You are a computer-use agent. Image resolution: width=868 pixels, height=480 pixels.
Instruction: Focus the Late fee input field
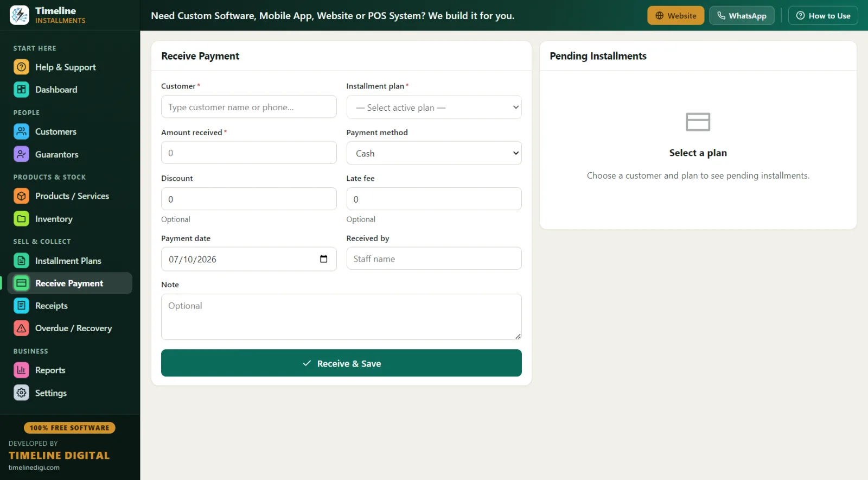coord(434,199)
